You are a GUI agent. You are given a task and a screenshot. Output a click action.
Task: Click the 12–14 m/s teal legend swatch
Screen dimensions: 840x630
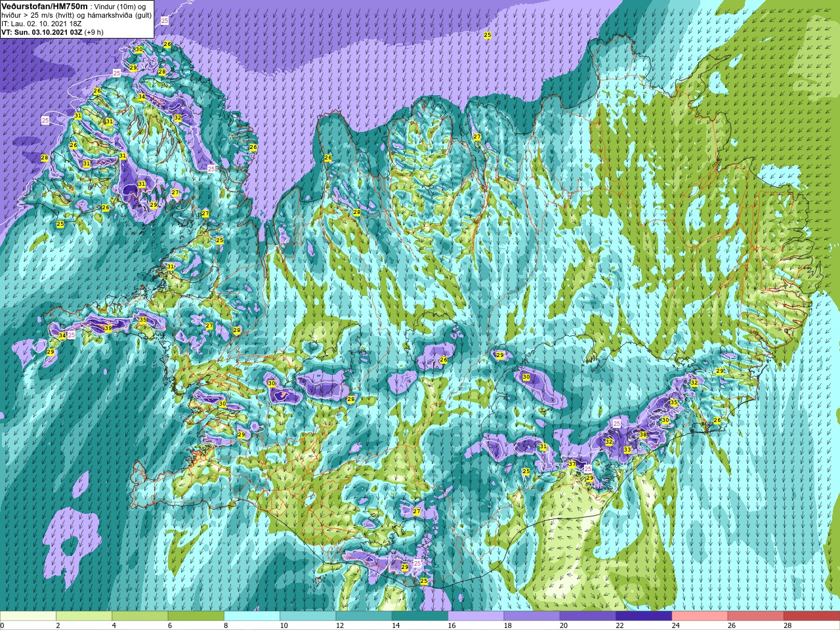pos(364,616)
